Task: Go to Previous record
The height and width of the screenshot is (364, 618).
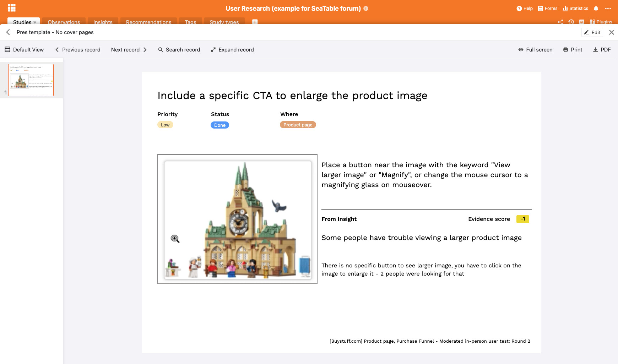Action: [78, 50]
